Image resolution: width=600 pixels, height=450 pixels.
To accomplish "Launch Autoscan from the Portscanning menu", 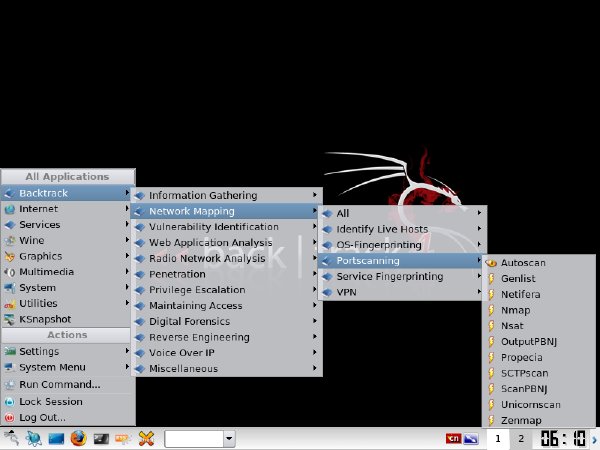I will click(539, 263).
